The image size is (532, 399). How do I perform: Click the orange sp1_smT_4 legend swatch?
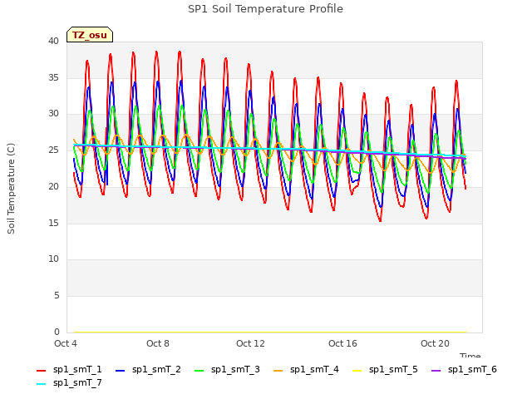tap(278, 371)
